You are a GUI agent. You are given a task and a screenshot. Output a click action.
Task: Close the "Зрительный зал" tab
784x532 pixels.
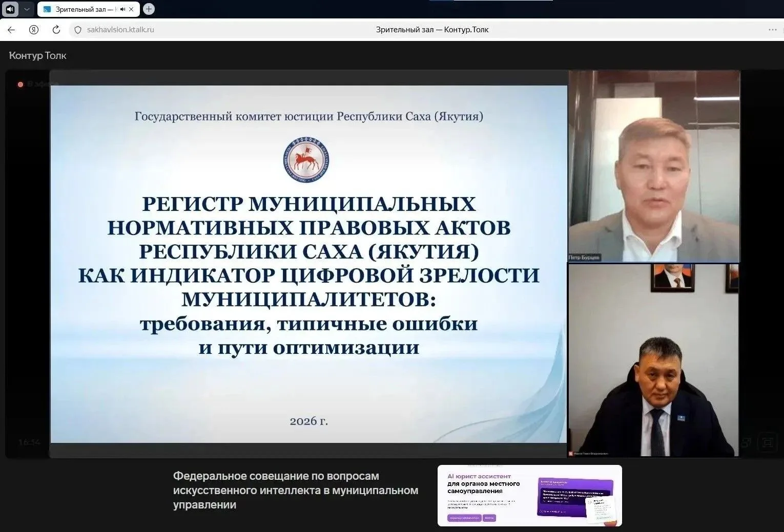click(131, 9)
